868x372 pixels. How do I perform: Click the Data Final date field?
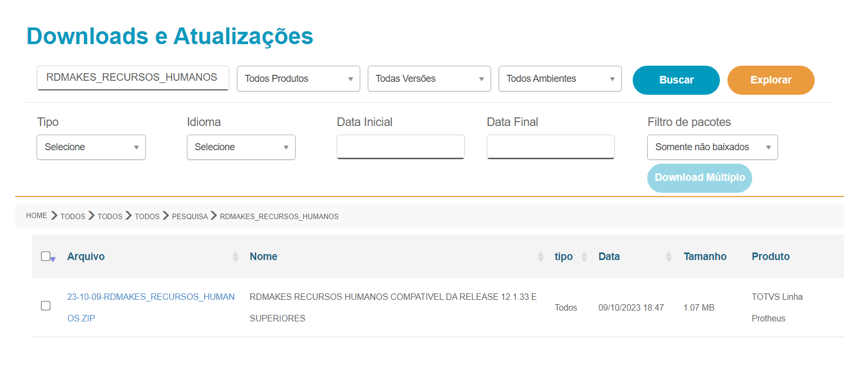point(550,147)
